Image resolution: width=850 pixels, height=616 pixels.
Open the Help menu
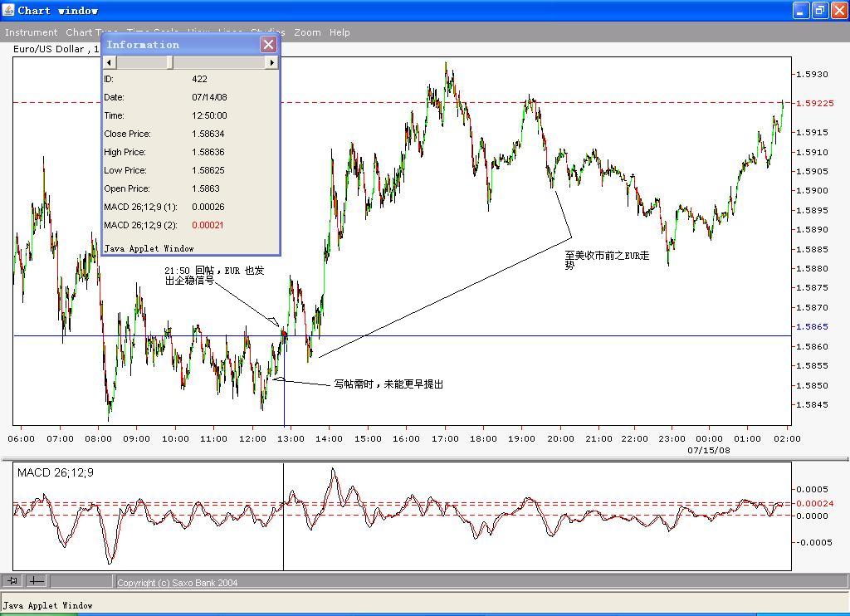[x=340, y=32]
